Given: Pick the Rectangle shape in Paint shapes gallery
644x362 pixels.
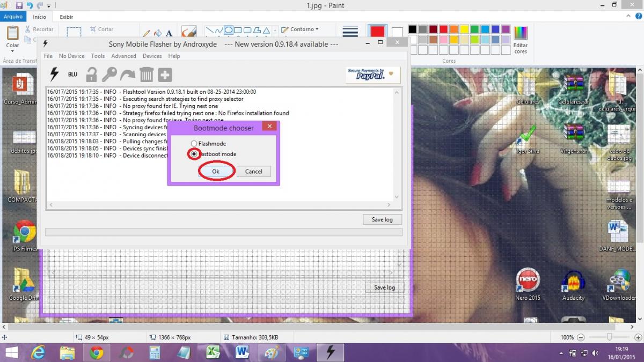Looking at the screenshot, I should tap(238, 30).
